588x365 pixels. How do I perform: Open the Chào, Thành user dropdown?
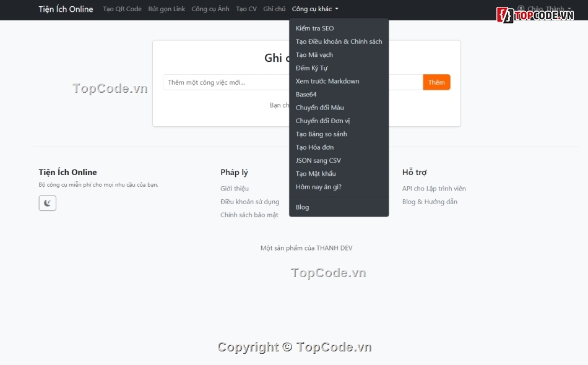(x=543, y=9)
